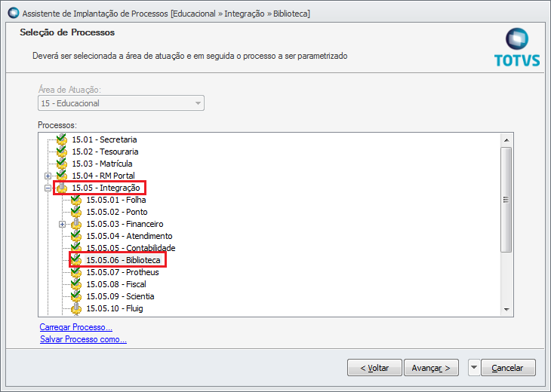
Task: Select 15.03 - Matrícula process
Action: click(102, 164)
